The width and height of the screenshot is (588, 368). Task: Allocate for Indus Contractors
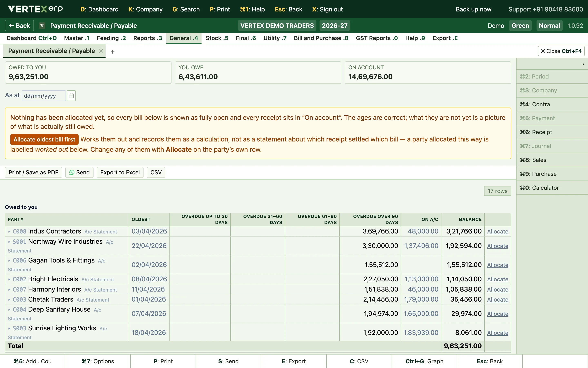point(498,231)
